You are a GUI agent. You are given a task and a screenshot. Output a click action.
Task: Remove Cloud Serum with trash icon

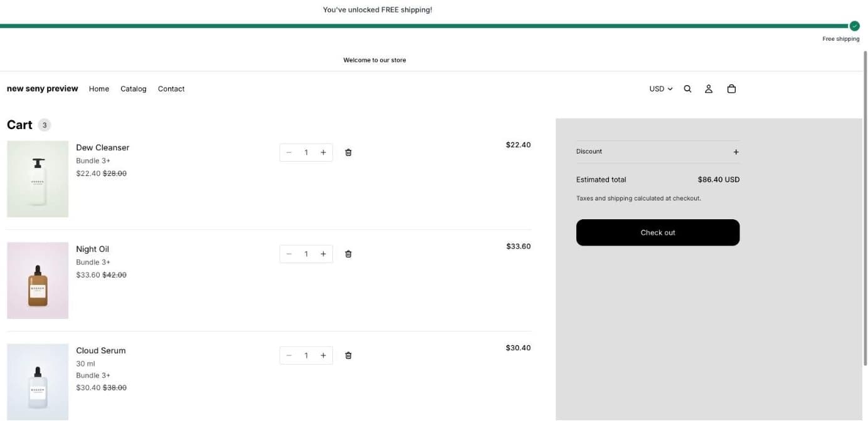coord(349,355)
